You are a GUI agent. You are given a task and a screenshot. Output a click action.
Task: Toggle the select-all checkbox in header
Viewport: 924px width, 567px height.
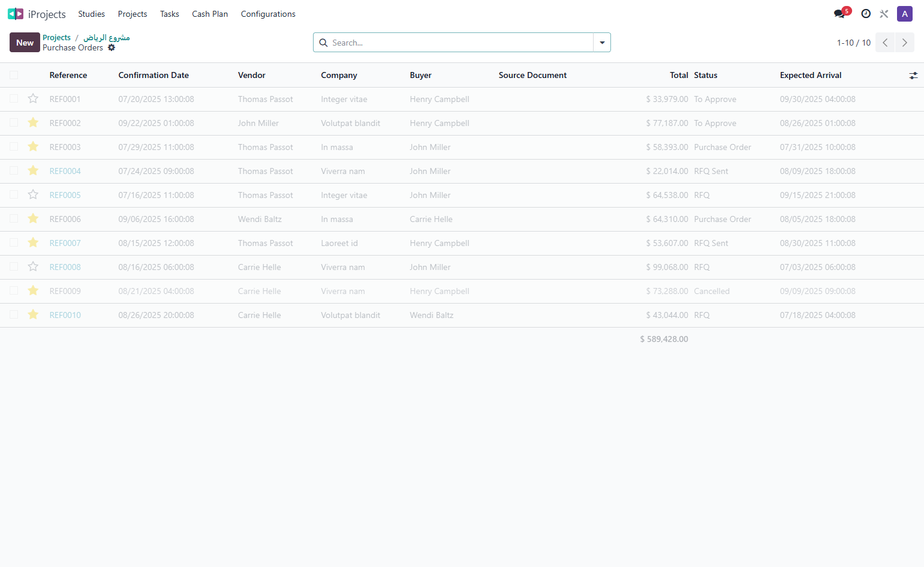(14, 75)
